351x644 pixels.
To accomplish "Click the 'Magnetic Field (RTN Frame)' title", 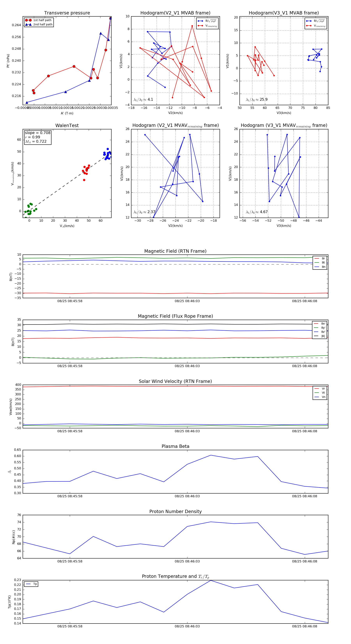I will point(175,251).
